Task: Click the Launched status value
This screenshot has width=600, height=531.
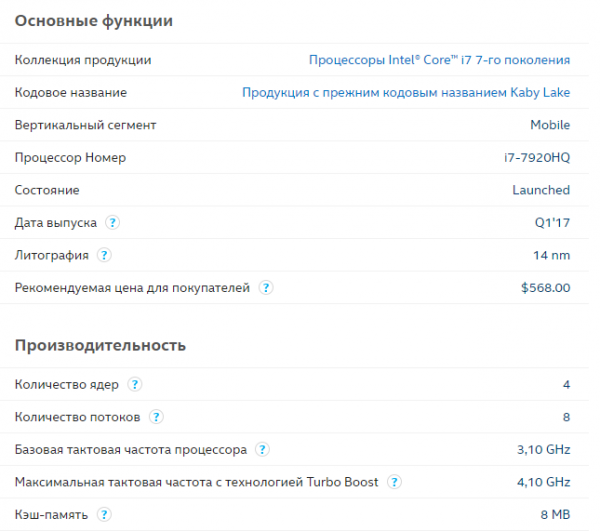Action: click(x=541, y=190)
